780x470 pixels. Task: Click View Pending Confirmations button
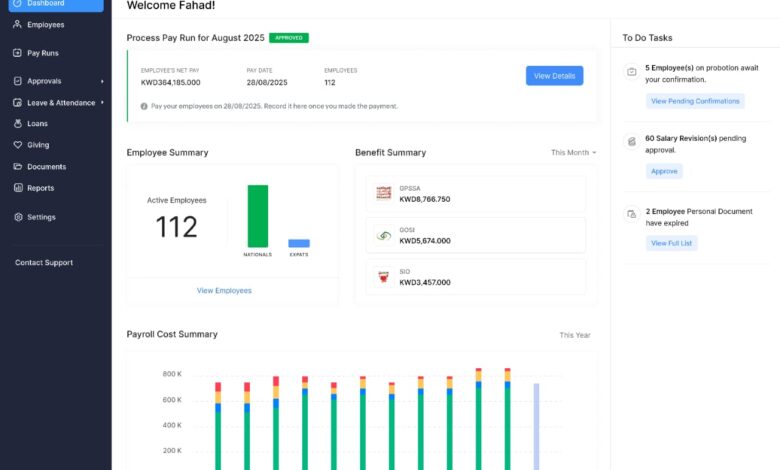694,101
